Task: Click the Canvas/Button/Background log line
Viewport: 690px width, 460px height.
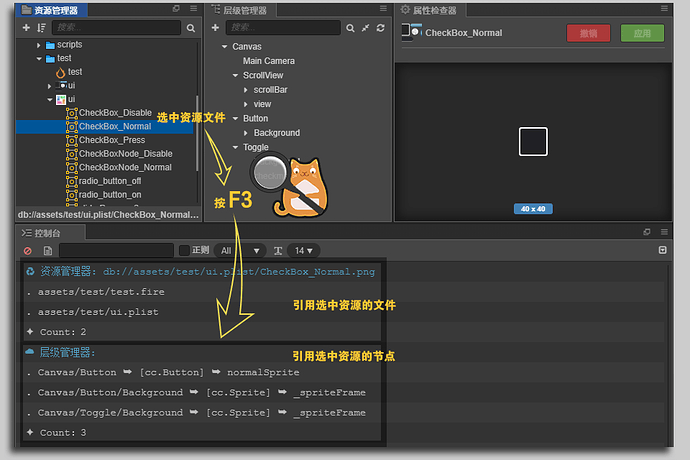Action: [202, 393]
